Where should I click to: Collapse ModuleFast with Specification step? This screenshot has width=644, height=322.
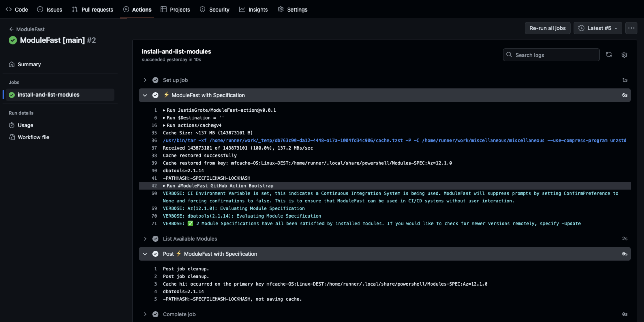[385, 95]
